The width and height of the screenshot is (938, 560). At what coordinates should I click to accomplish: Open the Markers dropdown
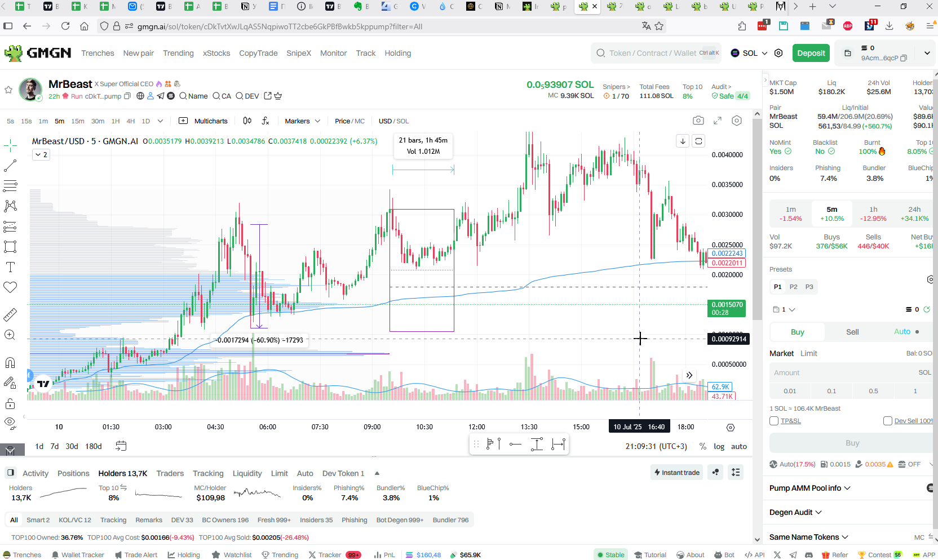point(303,121)
